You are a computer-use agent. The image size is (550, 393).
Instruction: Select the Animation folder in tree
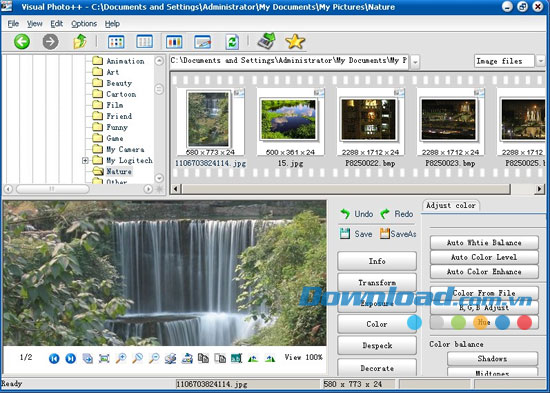(118, 61)
